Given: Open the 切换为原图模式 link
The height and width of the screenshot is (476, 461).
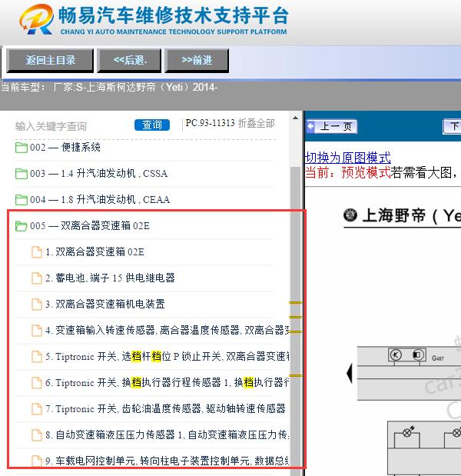Looking at the screenshot, I should pyautogui.click(x=347, y=158).
